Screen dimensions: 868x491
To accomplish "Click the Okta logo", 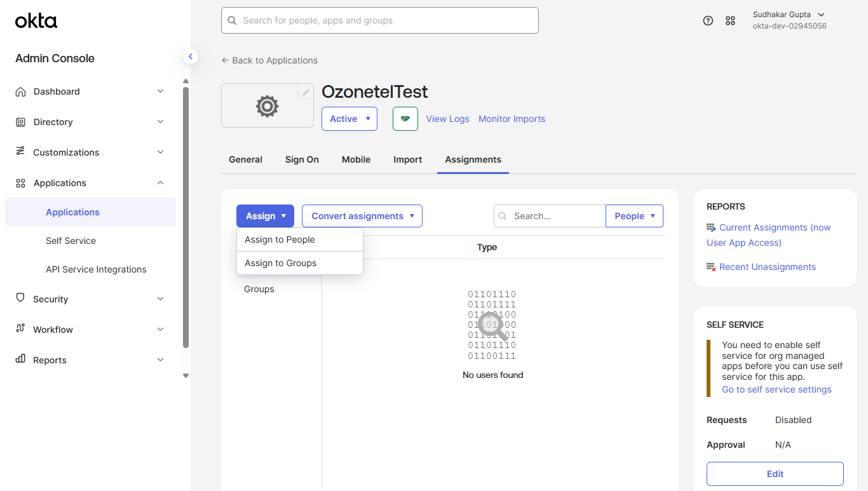I will [x=36, y=21].
